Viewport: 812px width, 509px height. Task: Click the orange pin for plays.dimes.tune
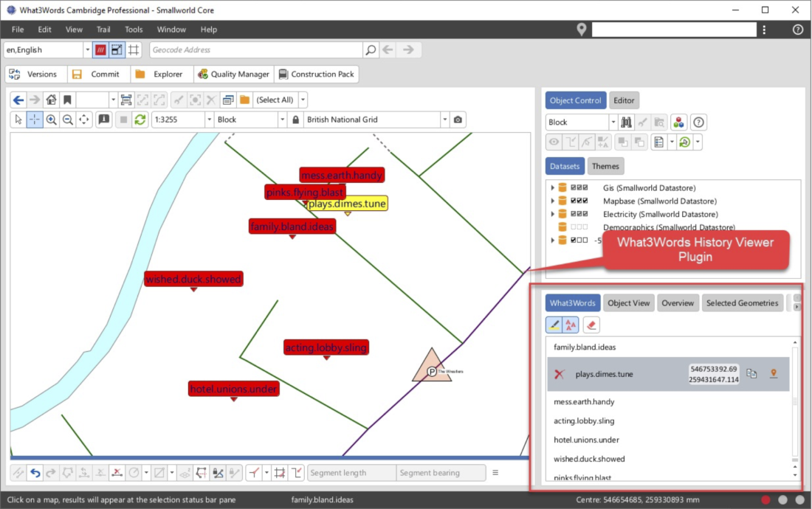pos(774,373)
